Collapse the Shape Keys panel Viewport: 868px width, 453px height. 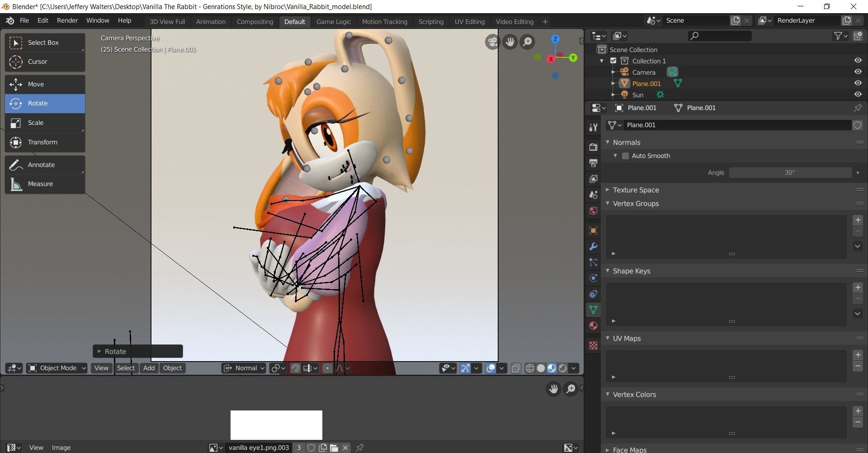tap(608, 271)
